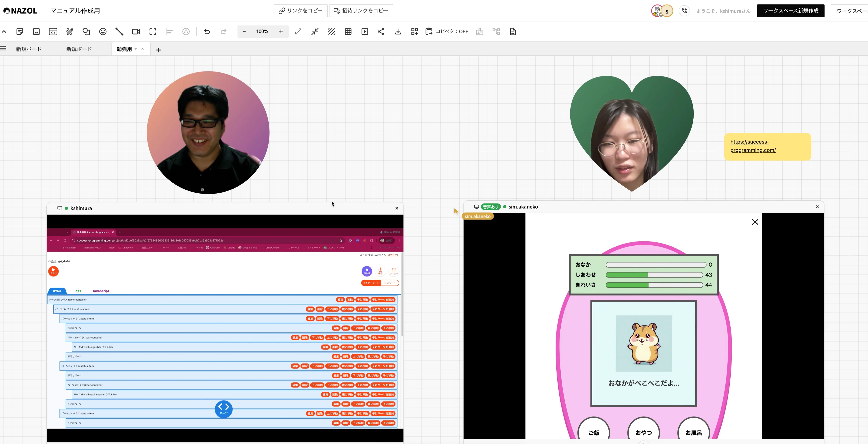Select the HTML tab in shared screen

pyautogui.click(x=57, y=291)
